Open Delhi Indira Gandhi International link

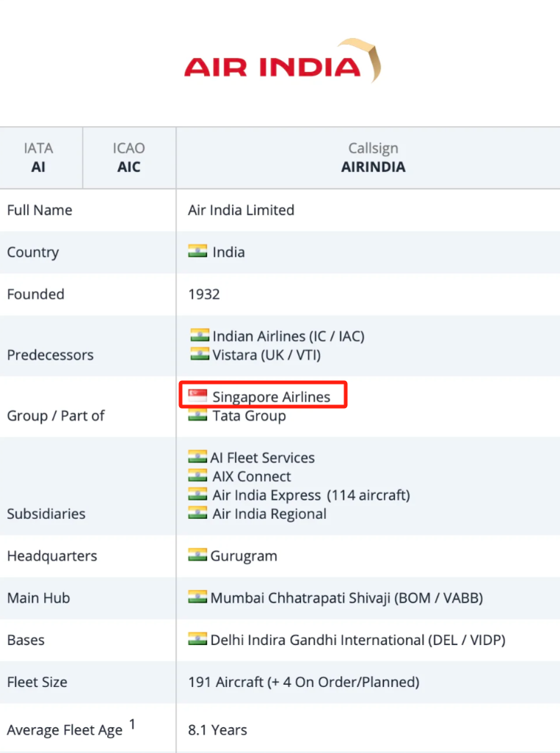click(358, 640)
